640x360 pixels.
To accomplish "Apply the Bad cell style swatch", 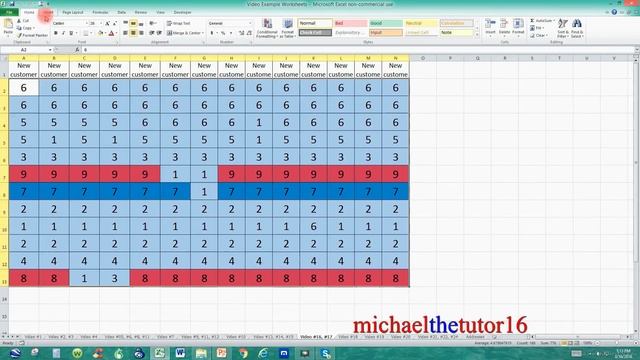I will [350, 23].
